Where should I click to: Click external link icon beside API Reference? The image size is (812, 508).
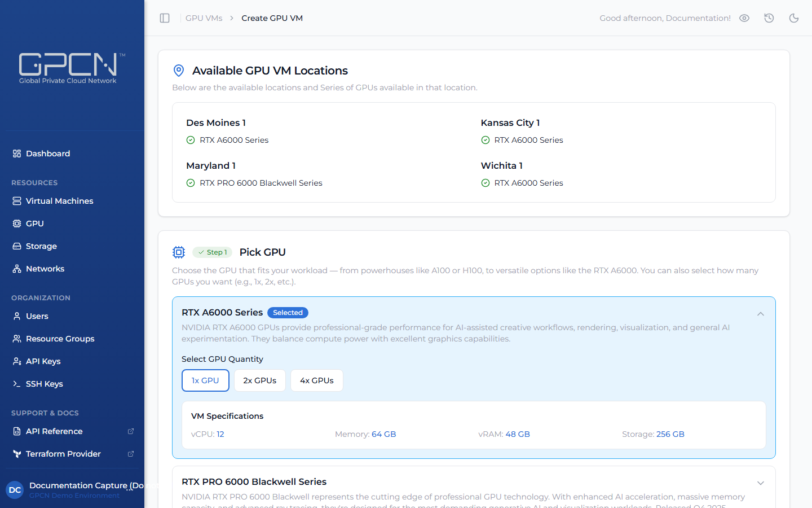tap(131, 431)
